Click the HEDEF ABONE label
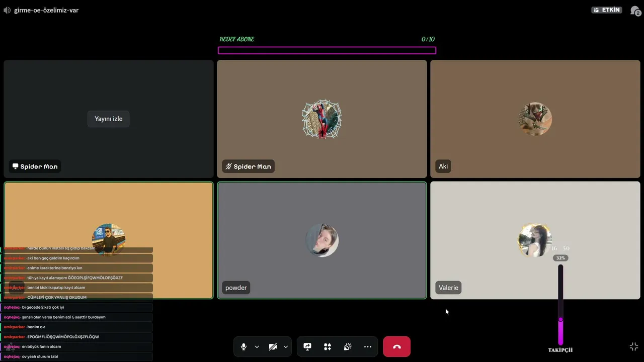The height and width of the screenshot is (362, 644). coord(237,39)
